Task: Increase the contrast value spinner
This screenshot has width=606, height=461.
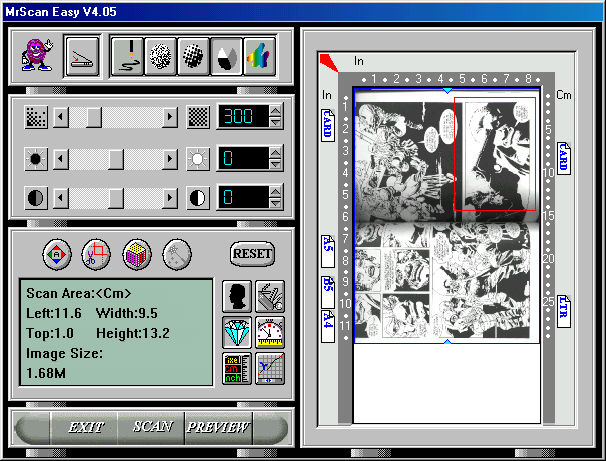Action: point(276,193)
